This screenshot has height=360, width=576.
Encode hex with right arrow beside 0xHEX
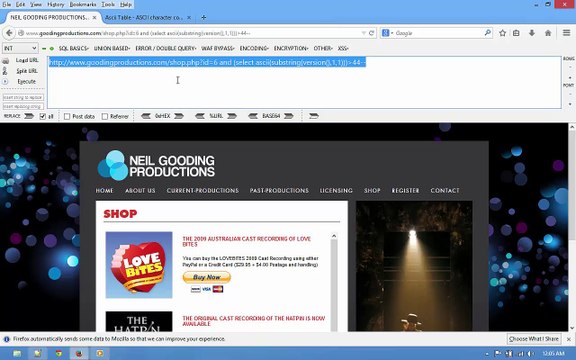(179, 116)
